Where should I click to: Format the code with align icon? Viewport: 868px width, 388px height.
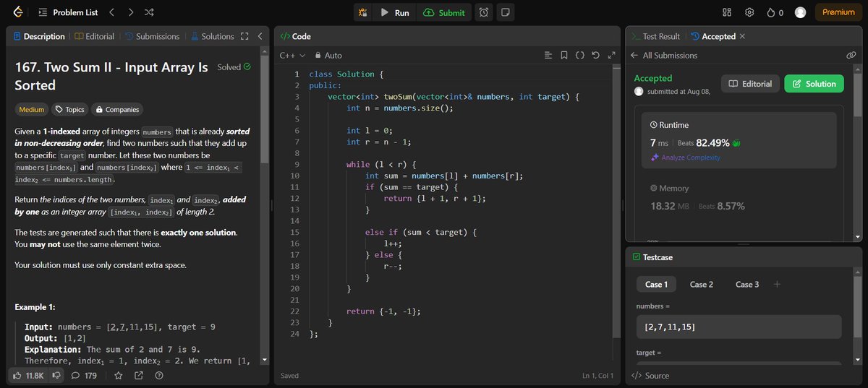point(548,55)
